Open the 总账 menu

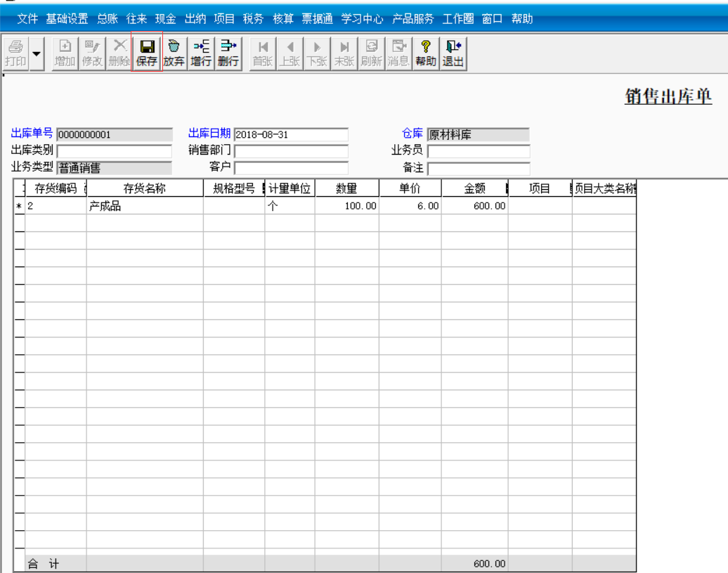[x=108, y=19]
